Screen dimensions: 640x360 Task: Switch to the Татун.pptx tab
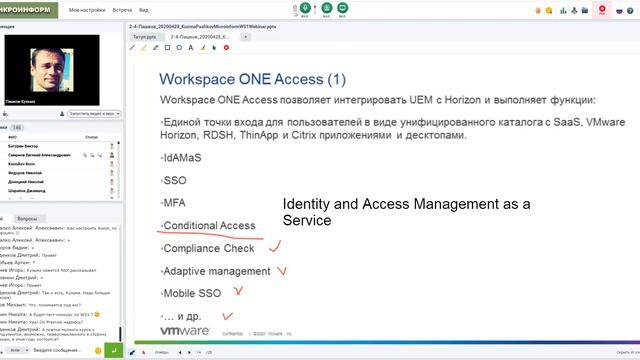(144, 37)
